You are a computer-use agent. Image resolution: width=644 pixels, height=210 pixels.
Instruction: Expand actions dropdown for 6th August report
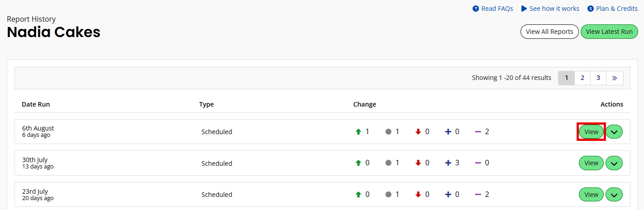614,132
